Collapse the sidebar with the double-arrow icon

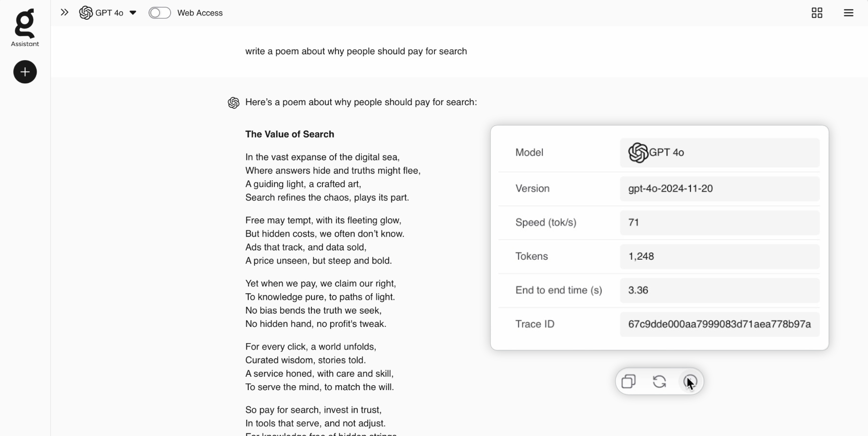pyautogui.click(x=64, y=12)
